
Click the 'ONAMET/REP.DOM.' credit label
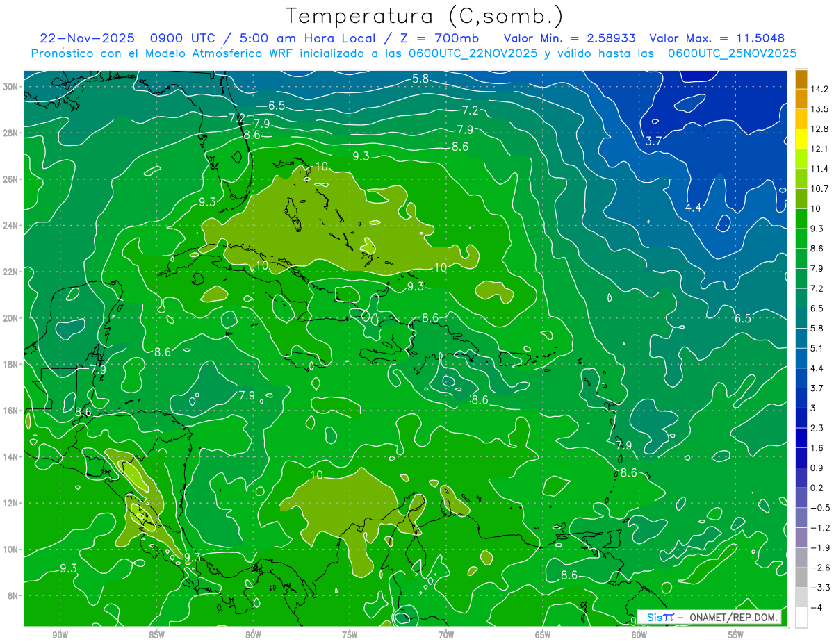(733, 618)
